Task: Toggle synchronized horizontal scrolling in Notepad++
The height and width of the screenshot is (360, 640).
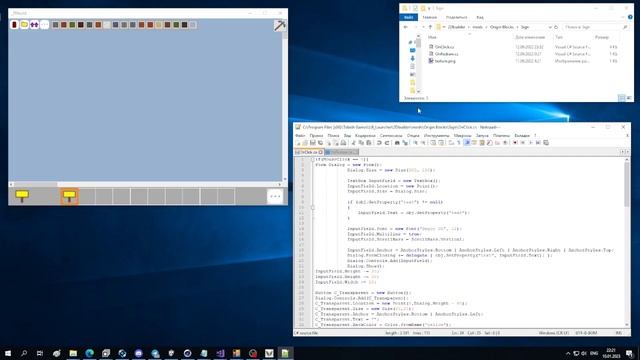Action: [x=441, y=142]
